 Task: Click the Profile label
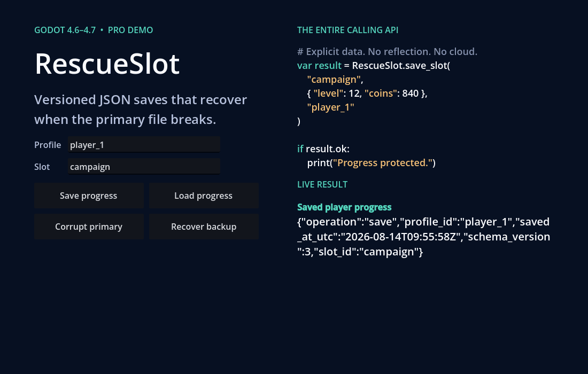pos(48,145)
